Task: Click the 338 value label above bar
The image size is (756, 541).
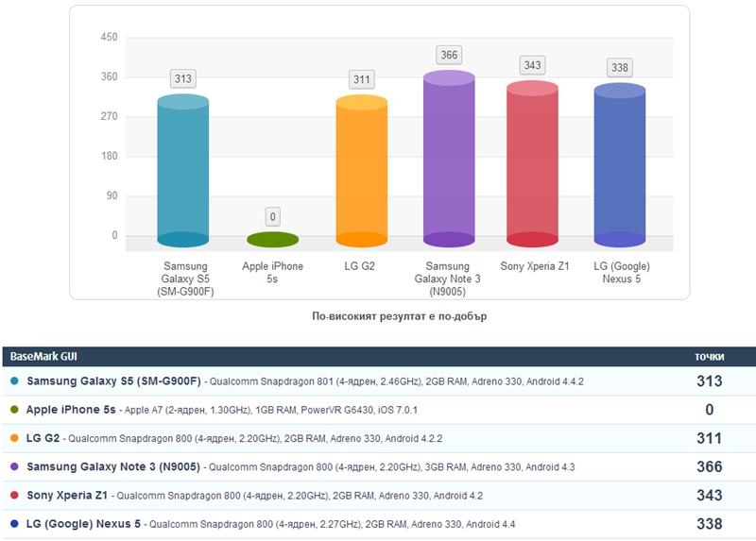Action: (620, 67)
